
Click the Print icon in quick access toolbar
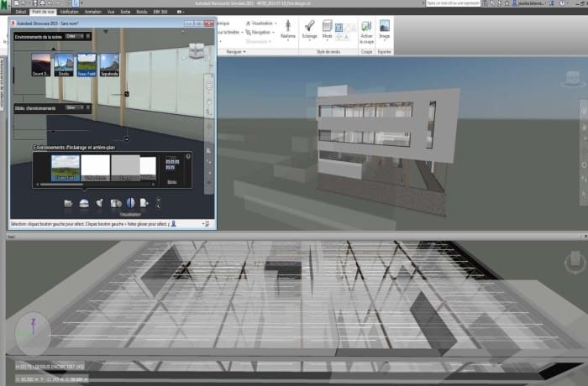42,3
